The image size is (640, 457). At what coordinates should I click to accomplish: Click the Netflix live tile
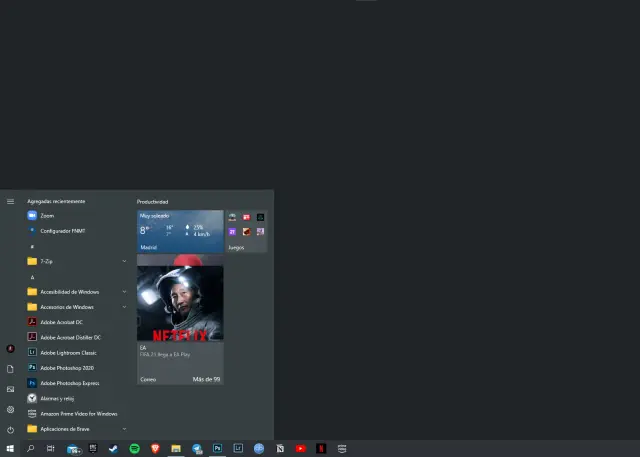(x=180, y=304)
